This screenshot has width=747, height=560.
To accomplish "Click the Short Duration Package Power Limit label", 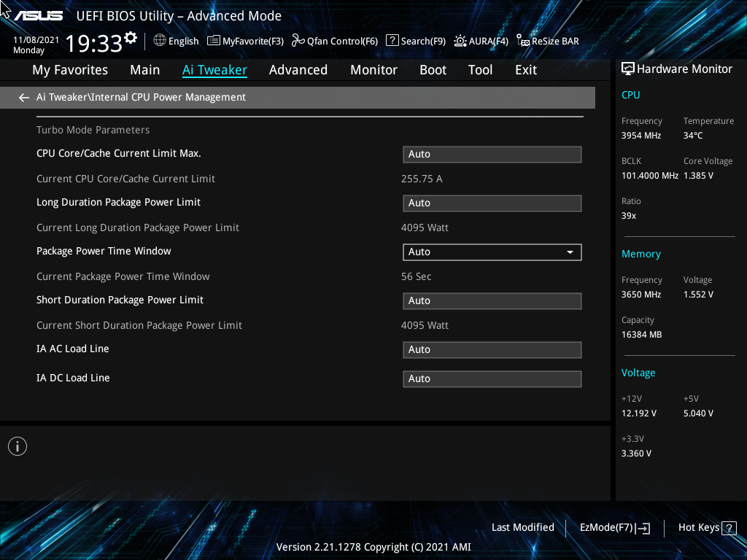I will click(x=120, y=300).
